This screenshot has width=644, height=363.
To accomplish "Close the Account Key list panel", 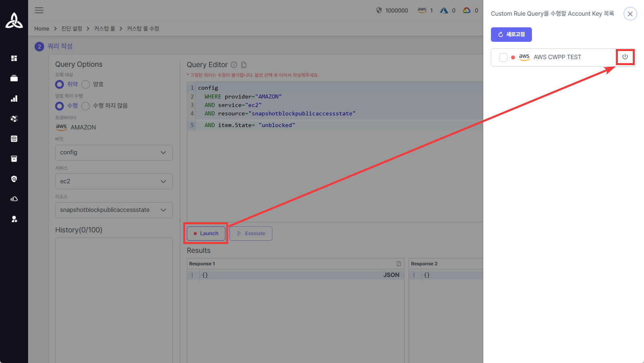I will click(630, 14).
